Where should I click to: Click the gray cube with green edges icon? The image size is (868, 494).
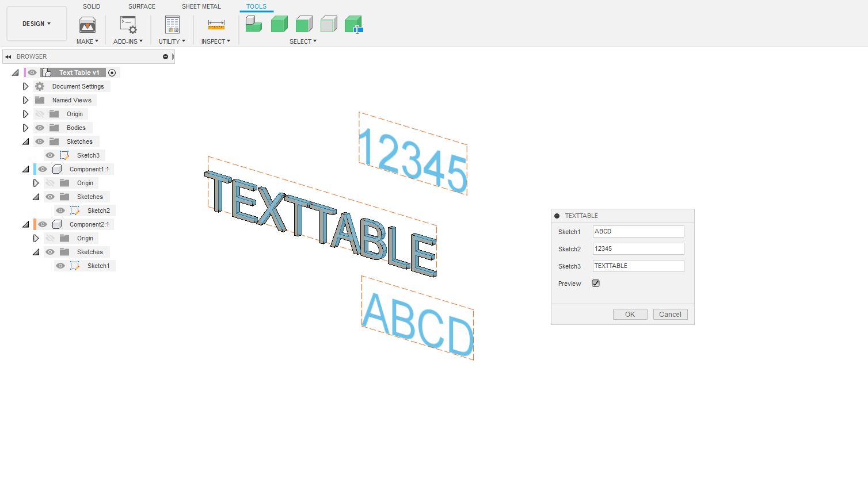point(329,24)
